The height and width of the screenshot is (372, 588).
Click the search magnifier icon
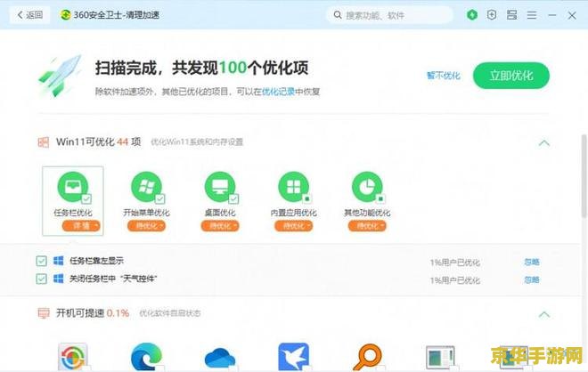338,15
